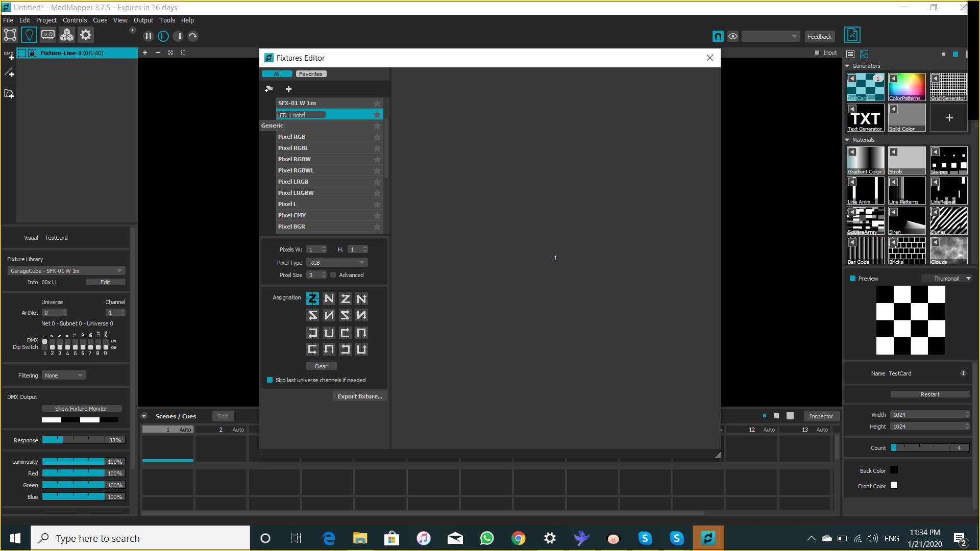Expand the Generic fixture category
This screenshot has width=980, height=551.
point(272,126)
